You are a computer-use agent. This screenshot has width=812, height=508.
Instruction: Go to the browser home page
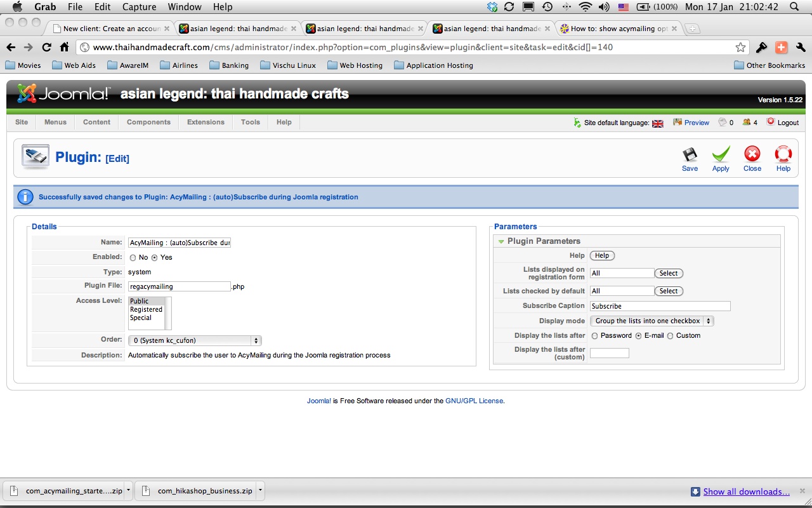tap(64, 47)
